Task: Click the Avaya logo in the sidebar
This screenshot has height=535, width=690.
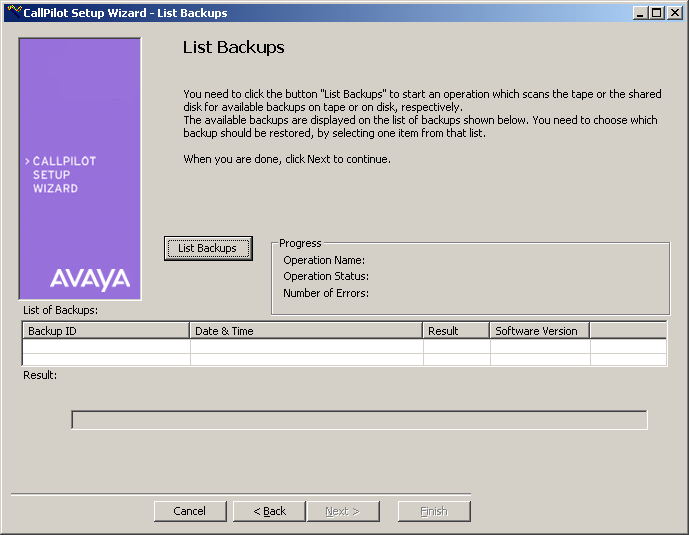Action: click(90, 279)
